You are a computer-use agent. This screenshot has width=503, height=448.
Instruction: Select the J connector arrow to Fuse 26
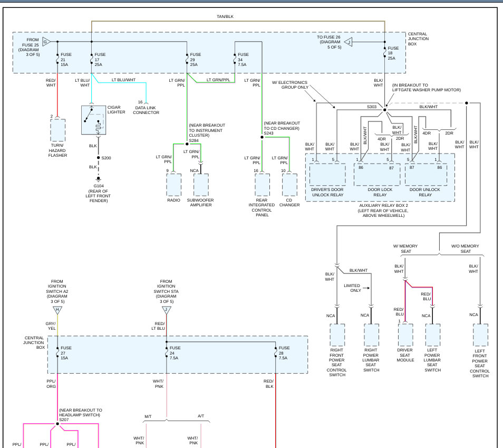[349, 42]
